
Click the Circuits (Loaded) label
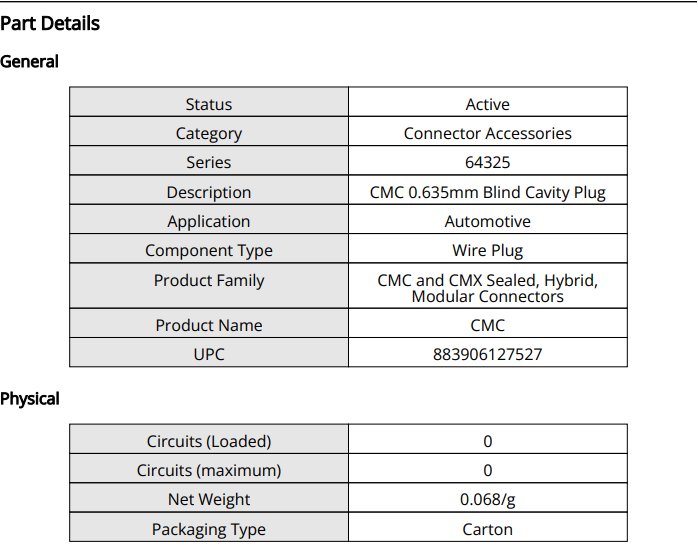click(x=209, y=442)
